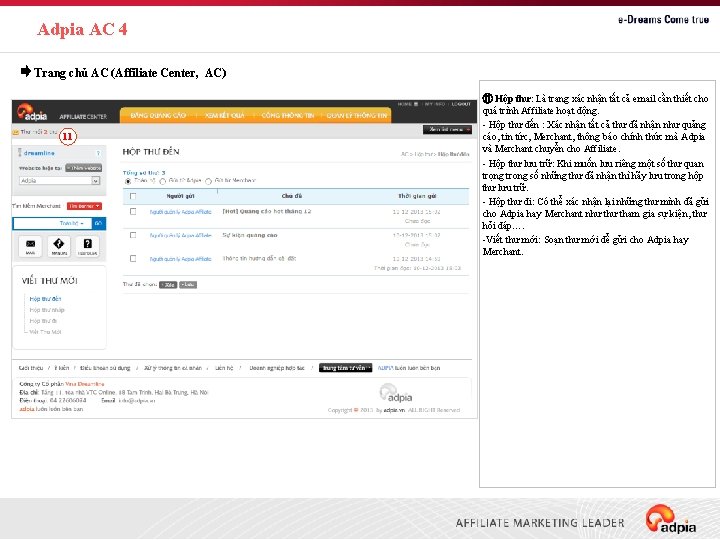Click the Adpia logo in the header
This screenshot has width=720, height=540.
[x=32, y=112]
